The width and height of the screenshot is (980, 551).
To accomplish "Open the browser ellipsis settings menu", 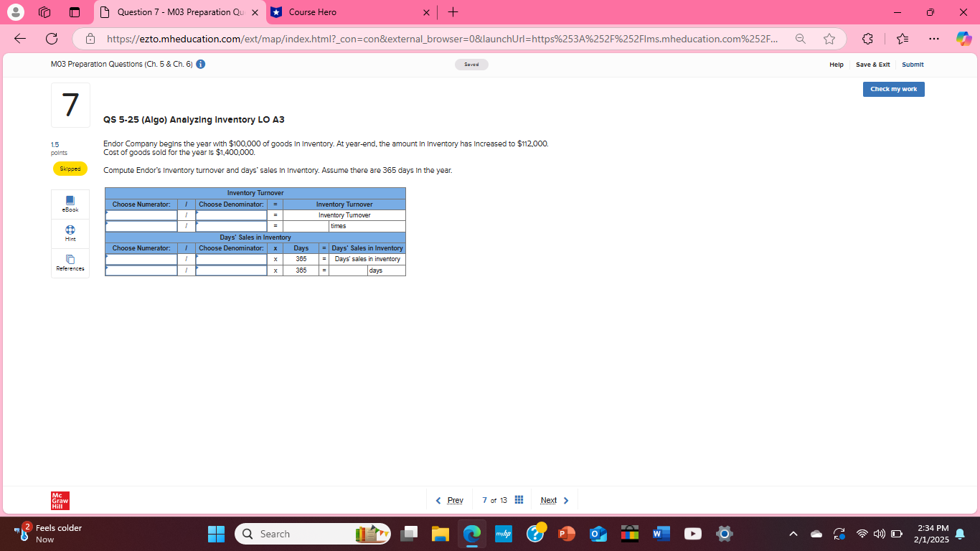I will click(934, 39).
